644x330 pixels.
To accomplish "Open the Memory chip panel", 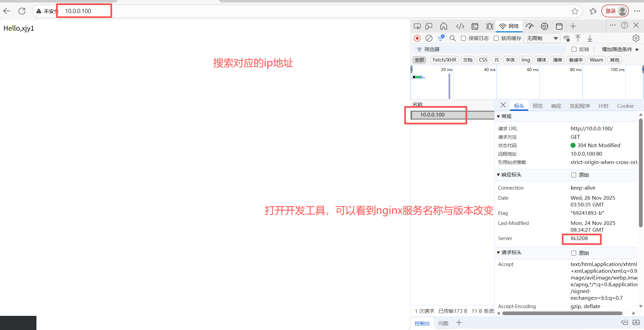I will click(x=545, y=26).
